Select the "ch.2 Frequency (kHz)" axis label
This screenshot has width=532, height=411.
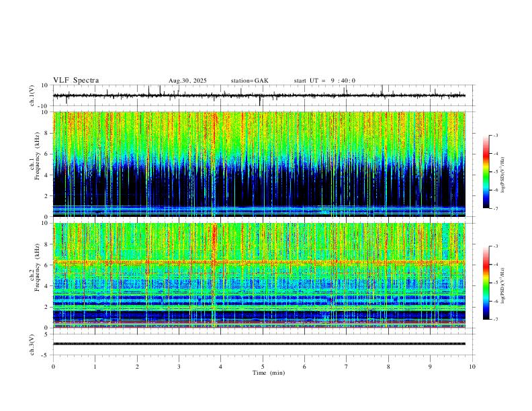click(35, 267)
